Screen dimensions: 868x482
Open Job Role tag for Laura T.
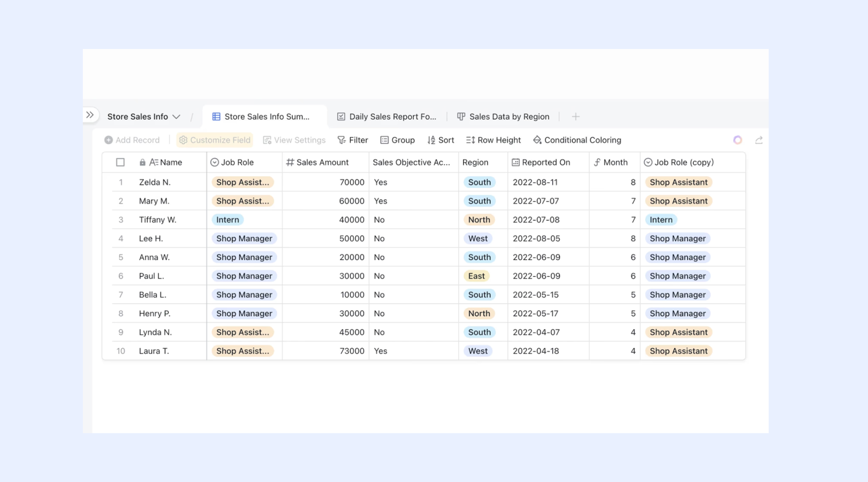tap(243, 351)
